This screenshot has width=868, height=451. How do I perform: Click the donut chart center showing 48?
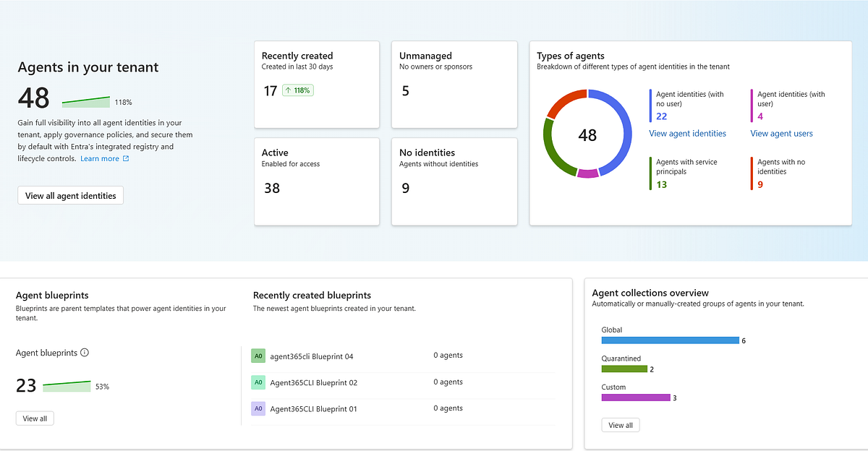[x=588, y=134]
